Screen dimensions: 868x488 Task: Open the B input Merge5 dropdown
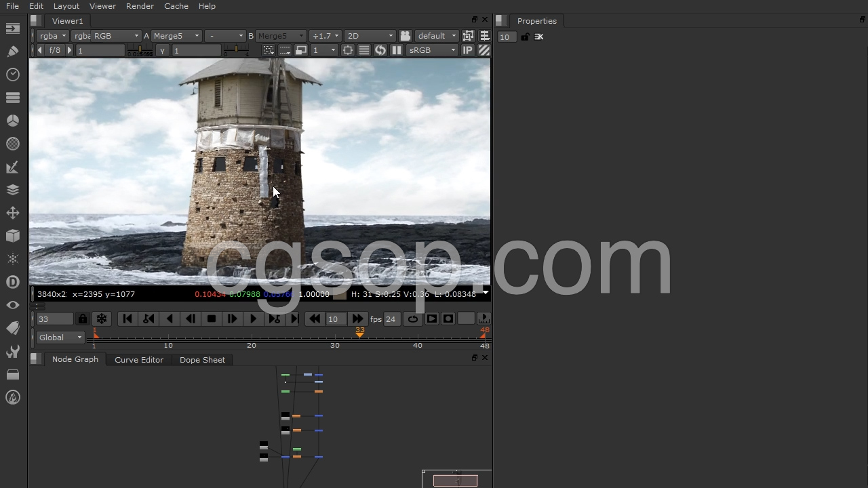pyautogui.click(x=281, y=36)
